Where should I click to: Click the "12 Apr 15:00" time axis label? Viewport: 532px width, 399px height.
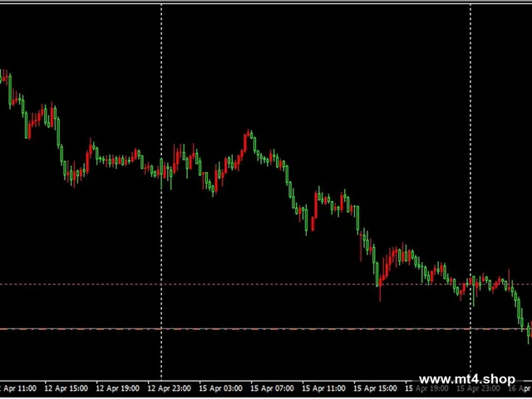66,388
